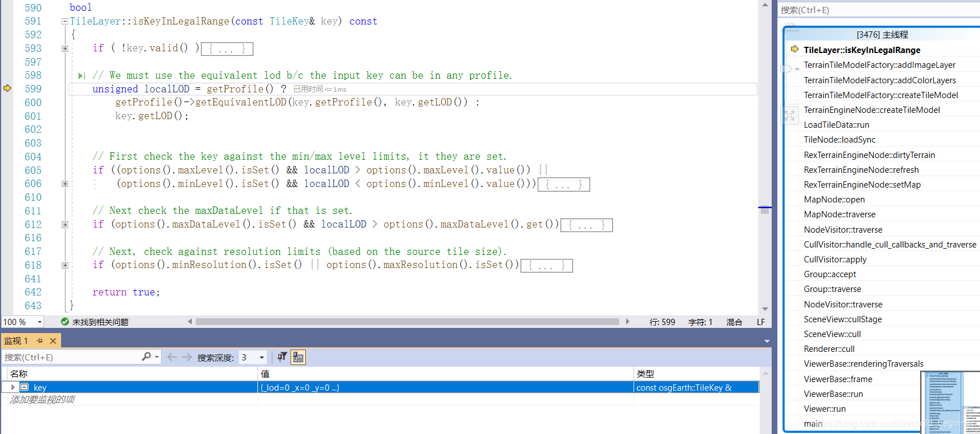Go to previous watch search result
The image size is (980, 434).
click(172, 357)
